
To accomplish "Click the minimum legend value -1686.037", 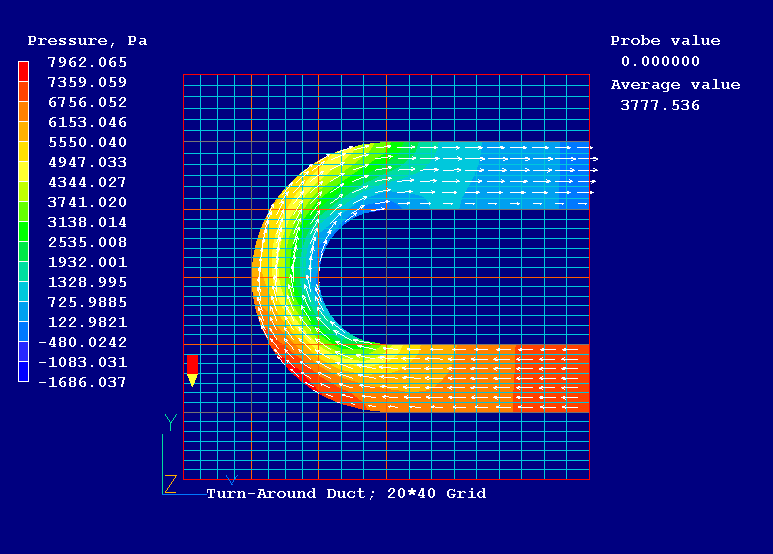I will [85, 382].
